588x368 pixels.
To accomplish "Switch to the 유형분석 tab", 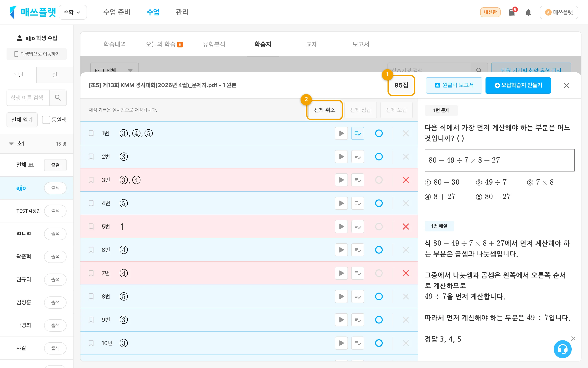I will click(x=214, y=44).
